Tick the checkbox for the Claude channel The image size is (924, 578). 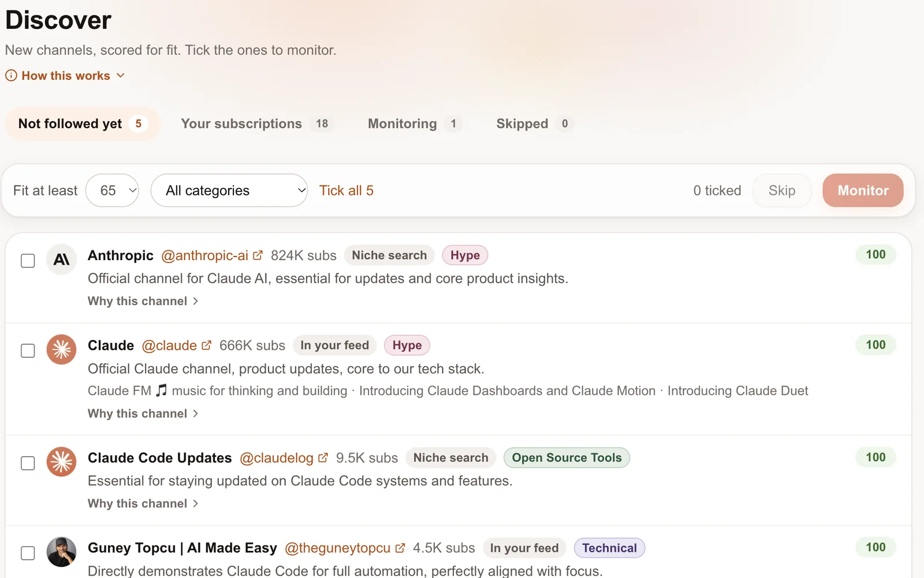point(28,351)
